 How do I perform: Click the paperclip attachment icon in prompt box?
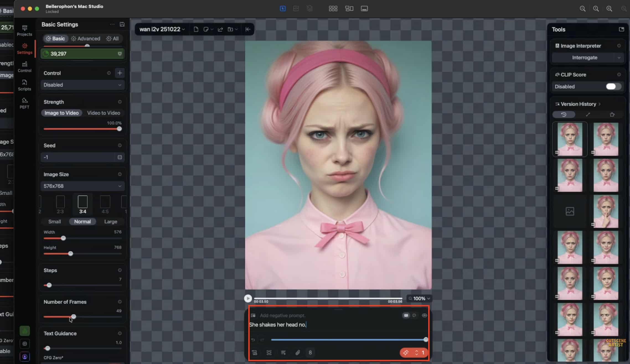tap(298, 352)
